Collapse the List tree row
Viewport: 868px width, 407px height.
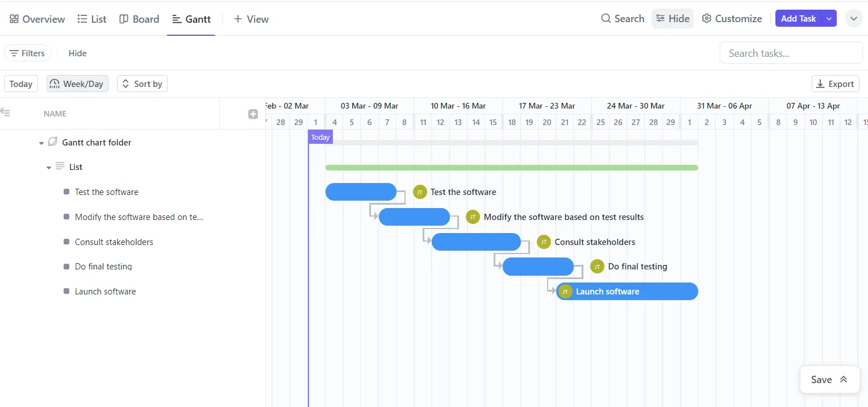coord(49,168)
